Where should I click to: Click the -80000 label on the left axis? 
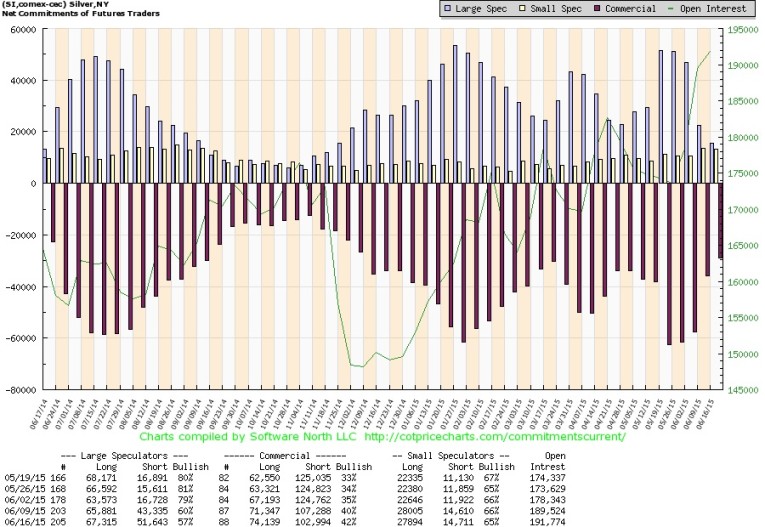pyautogui.click(x=18, y=391)
